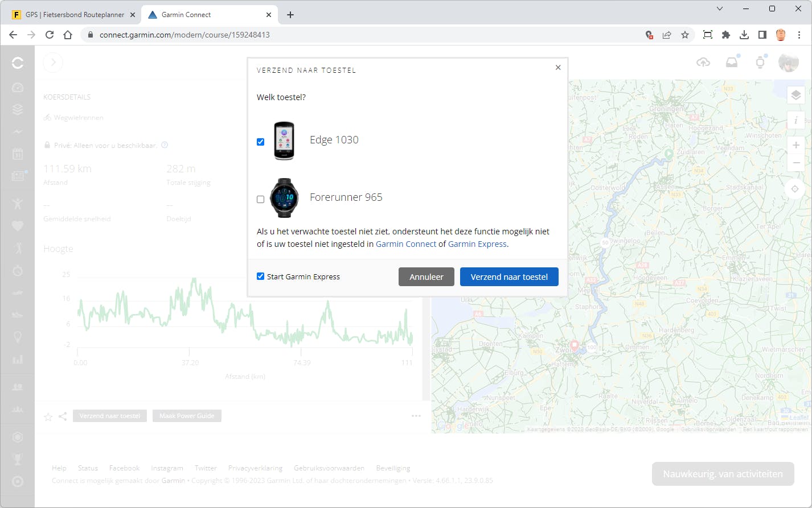The height and width of the screenshot is (508, 812).
Task: Open the Gebruiksvoorwaarden footer link
Action: click(329, 468)
